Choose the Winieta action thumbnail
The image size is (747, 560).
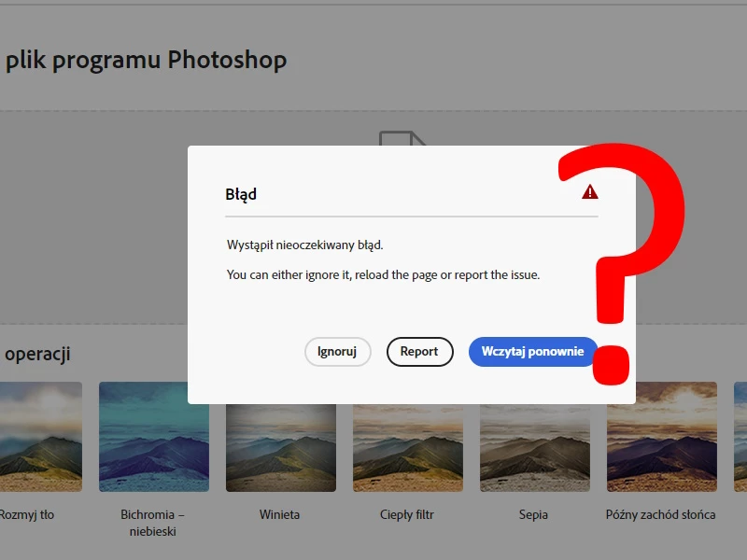[x=281, y=448]
